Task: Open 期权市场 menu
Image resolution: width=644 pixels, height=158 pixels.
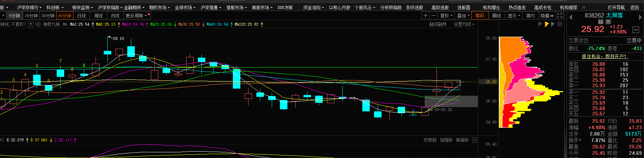Action: pos(159,7)
